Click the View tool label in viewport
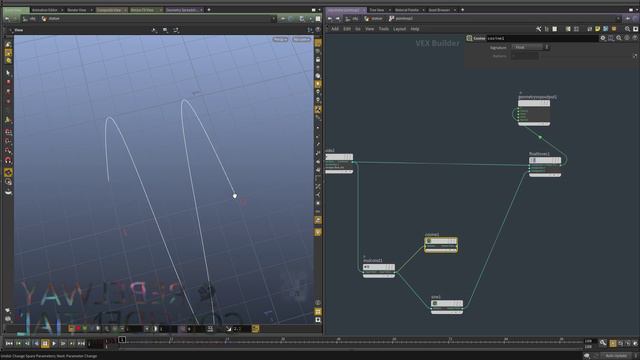The height and width of the screenshot is (360, 640). (x=19, y=30)
